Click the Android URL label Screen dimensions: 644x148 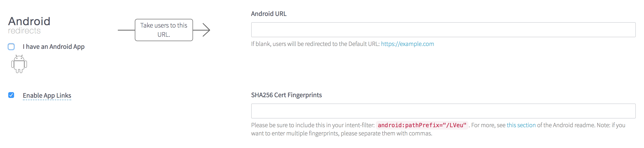click(x=269, y=14)
